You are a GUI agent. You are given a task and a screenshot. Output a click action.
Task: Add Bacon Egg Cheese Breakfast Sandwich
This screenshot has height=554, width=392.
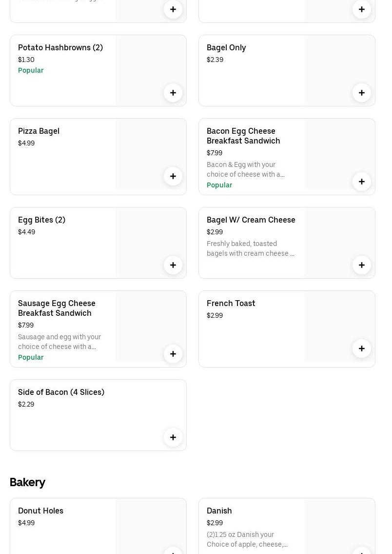362,182
